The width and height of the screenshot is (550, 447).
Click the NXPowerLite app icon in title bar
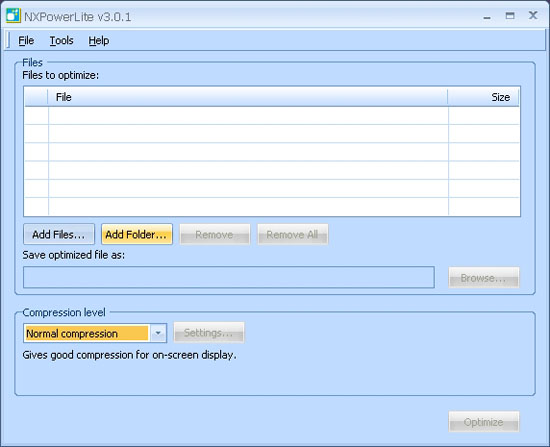tap(13, 16)
